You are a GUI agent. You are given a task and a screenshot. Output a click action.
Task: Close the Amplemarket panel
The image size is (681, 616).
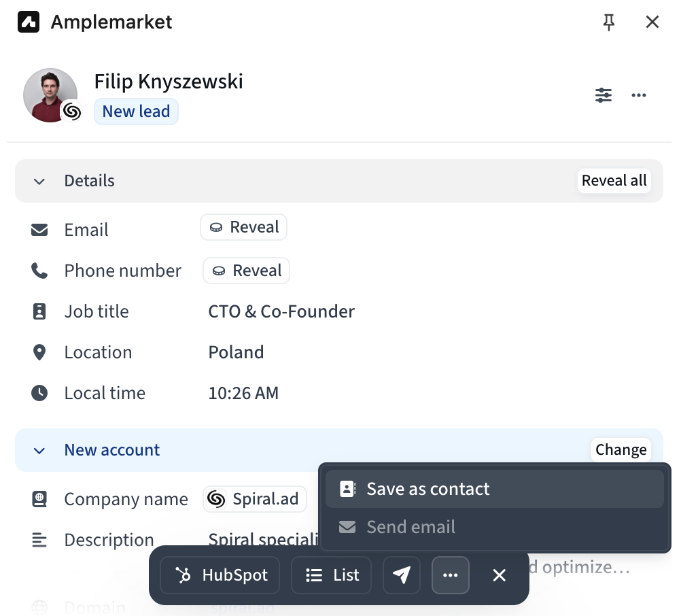click(652, 22)
